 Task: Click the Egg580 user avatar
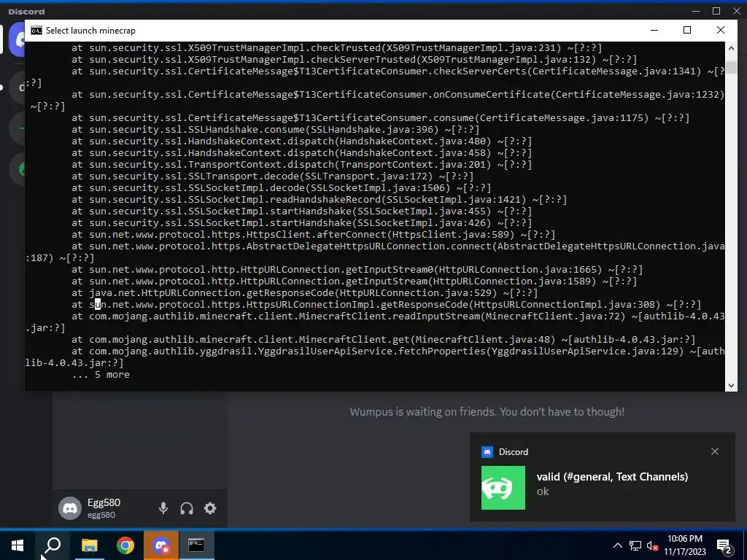(x=70, y=508)
